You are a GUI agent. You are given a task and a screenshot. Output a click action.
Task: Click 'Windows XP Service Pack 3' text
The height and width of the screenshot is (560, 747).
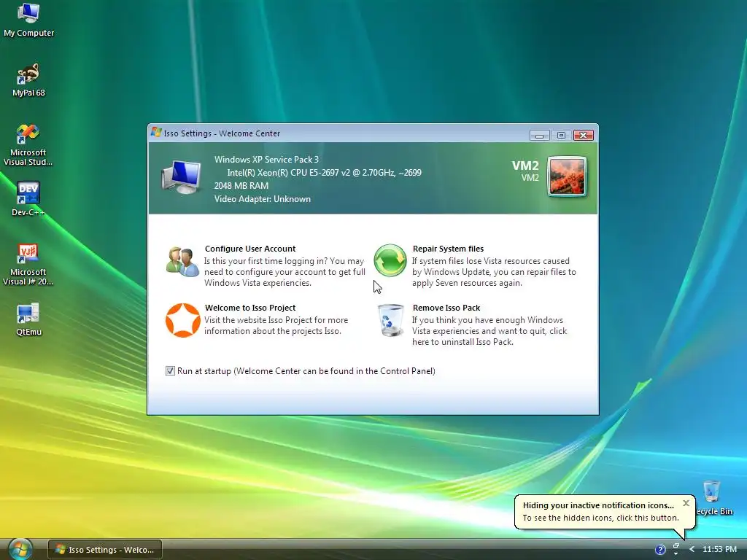pos(266,160)
